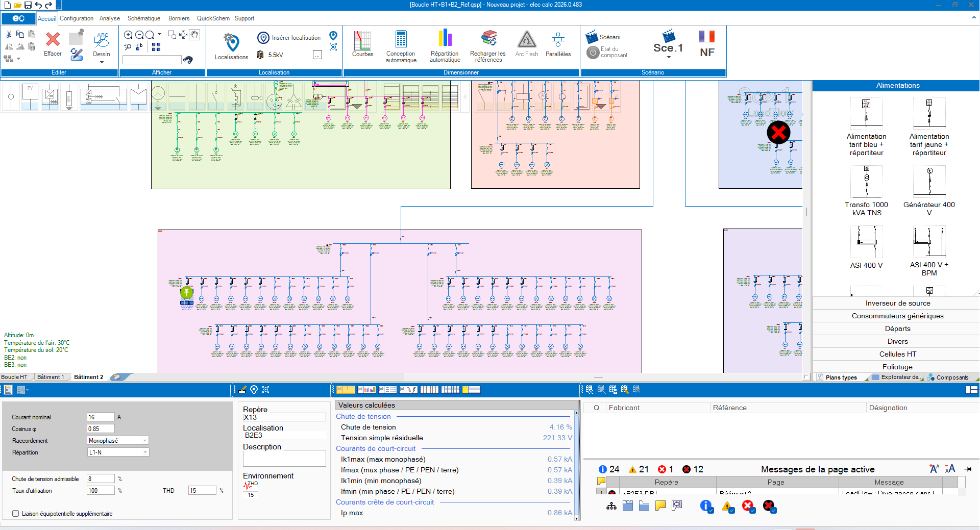The width and height of the screenshot is (980, 530).
Task: Expand the Divers section
Action: coord(897,341)
